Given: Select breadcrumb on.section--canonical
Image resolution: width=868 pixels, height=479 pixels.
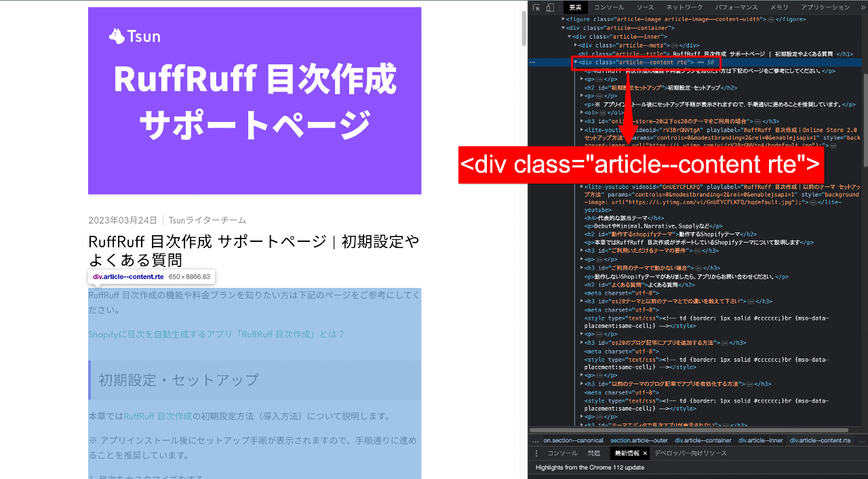Looking at the screenshot, I should [x=573, y=440].
